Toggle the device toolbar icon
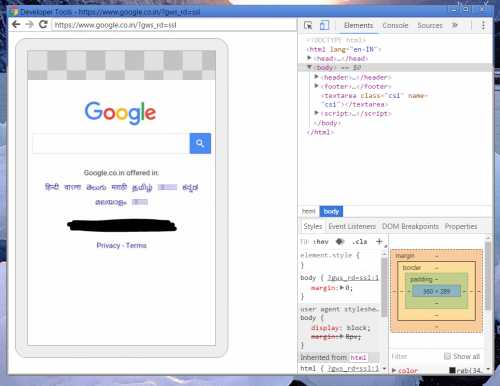The width and height of the screenshot is (500, 386). coord(324,25)
